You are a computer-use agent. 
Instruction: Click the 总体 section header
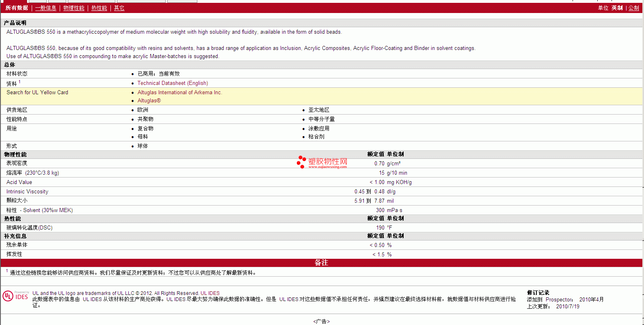pyautogui.click(x=9, y=65)
